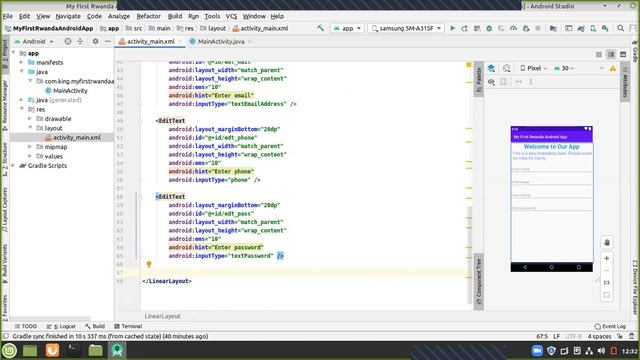Open the Android project view dropdown

(x=34, y=41)
